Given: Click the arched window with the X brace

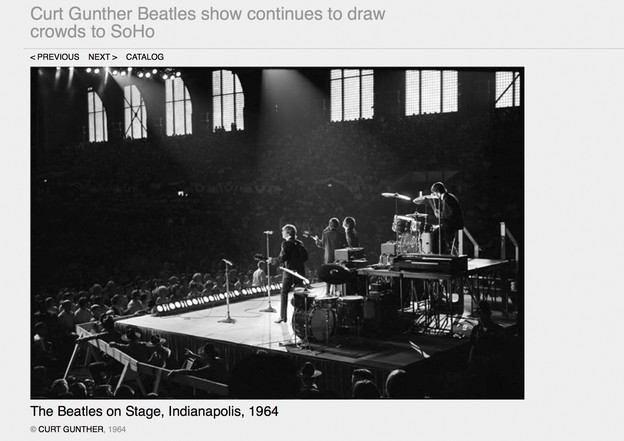Looking at the screenshot, I should (x=135, y=112).
